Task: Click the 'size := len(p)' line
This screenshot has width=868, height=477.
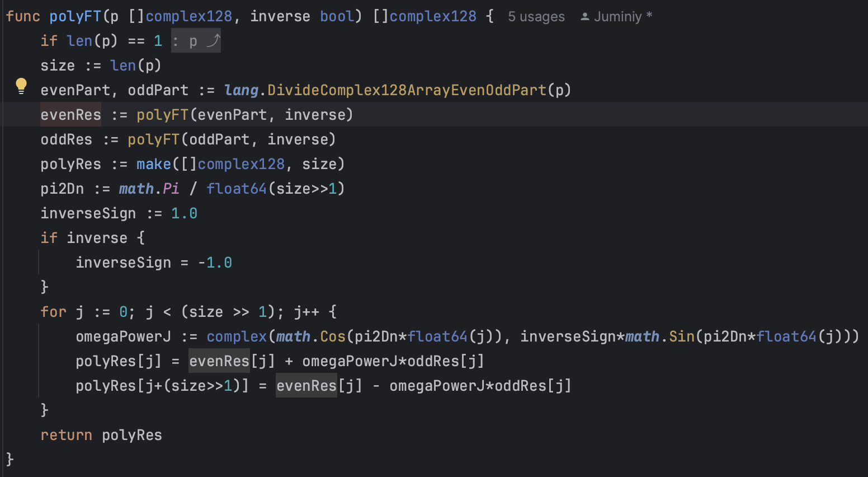Action: point(101,66)
